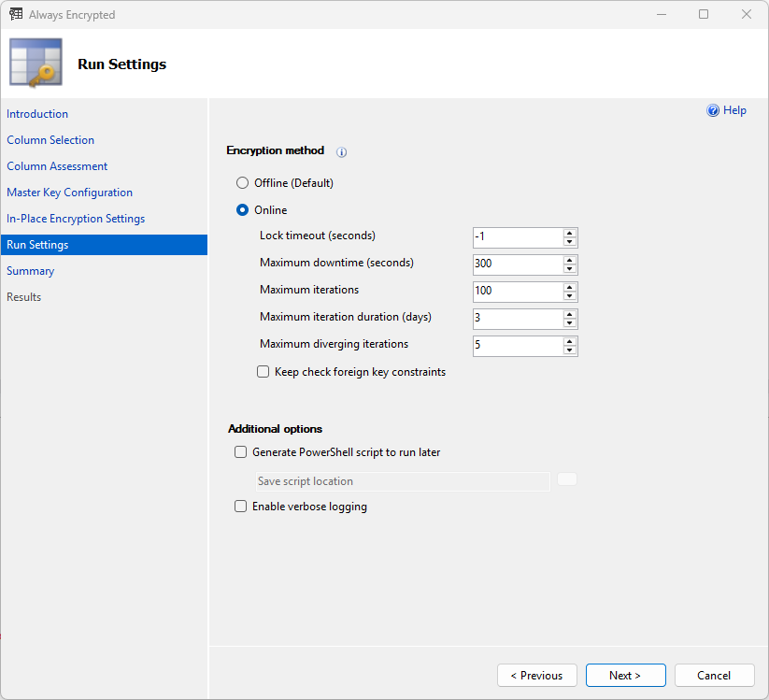Increase Maximum diverging iterations with up arrow

pos(569,341)
